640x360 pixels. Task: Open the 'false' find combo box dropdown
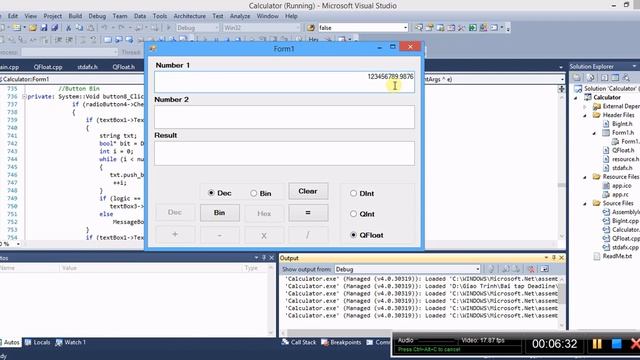pos(405,28)
